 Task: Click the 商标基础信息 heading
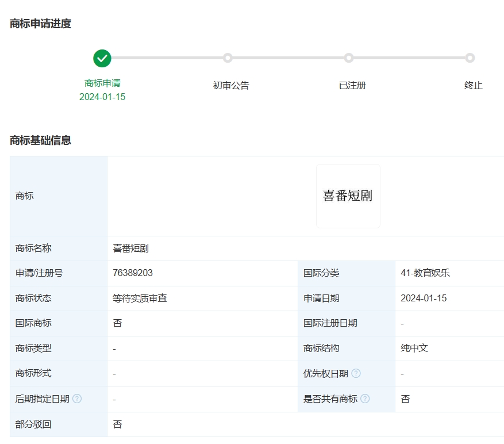pyautogui.click(x=40, y=140)
